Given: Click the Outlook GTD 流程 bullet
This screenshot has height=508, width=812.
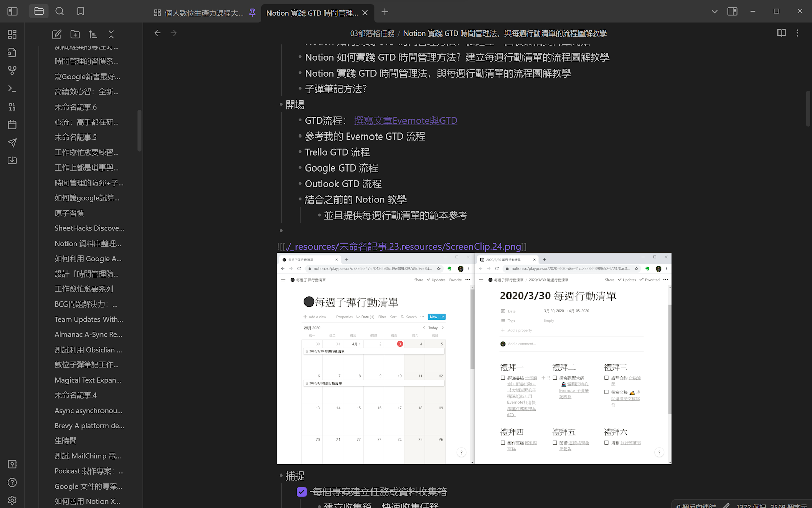Looking at the screenshot, I should (343, 184).
